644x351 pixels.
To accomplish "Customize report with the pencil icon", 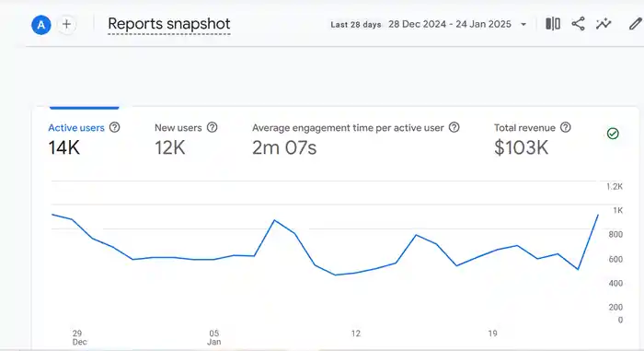I will pos(636,24).
